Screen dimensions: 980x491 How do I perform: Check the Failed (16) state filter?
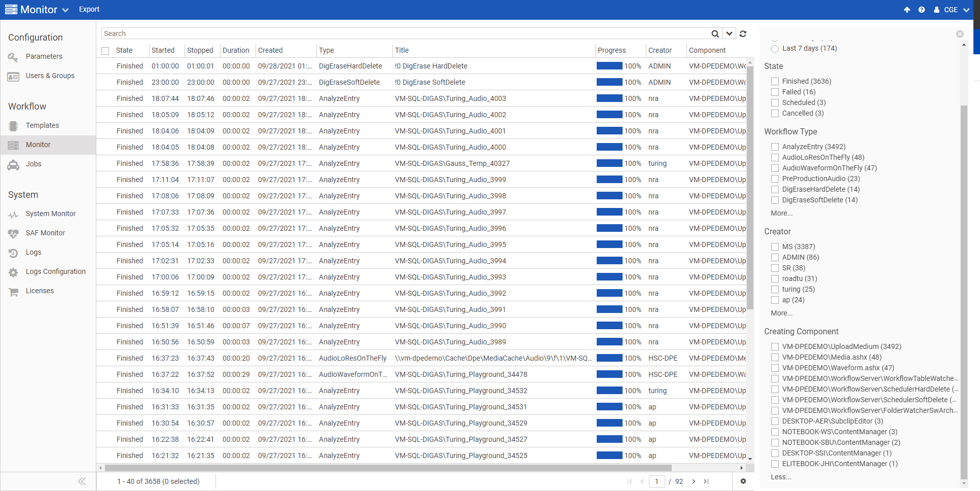775,92
